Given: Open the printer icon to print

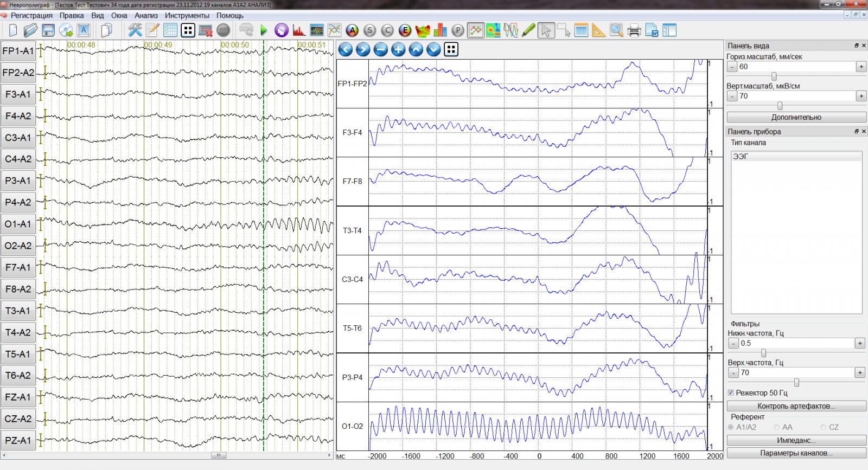Looking at the screenshot, I should (x=634, y=30).
